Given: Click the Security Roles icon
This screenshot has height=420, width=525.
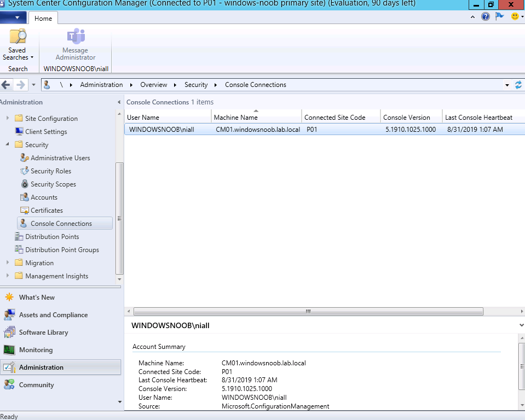Looking at the screenshot, I should coord(25,171).
